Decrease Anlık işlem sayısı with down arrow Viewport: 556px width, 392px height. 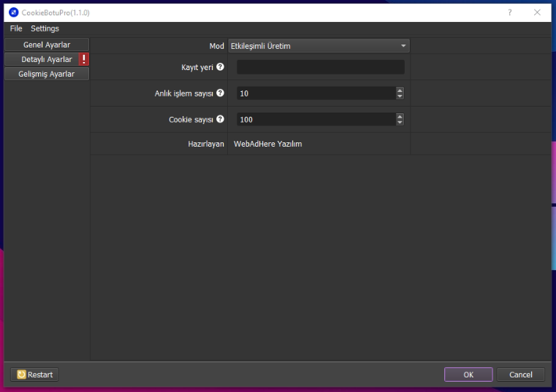coord(400,96)
